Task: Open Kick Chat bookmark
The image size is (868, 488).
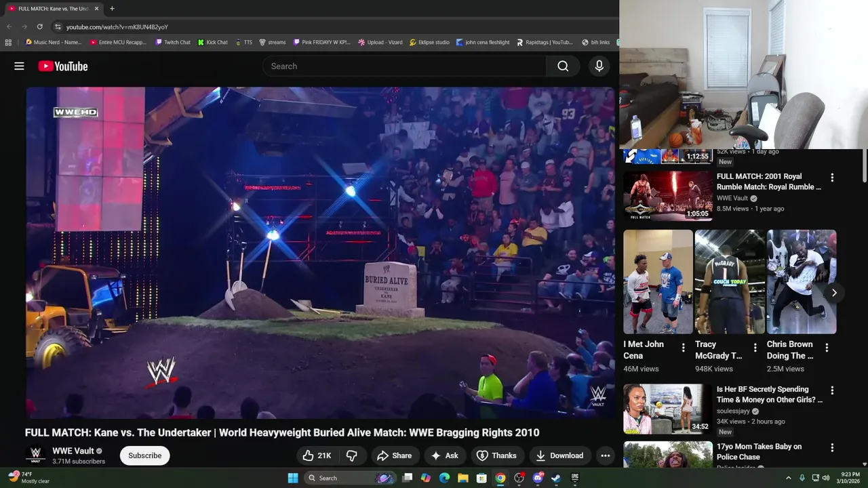Action: (x=212, y=42)
